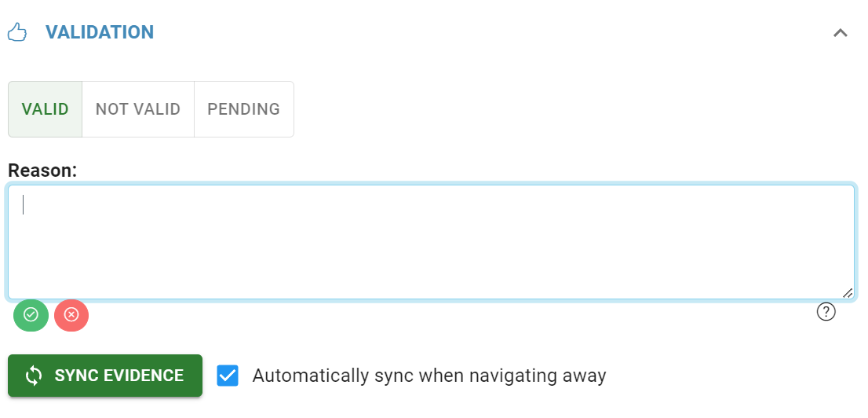Click the VALIDATION section heading text

tap(100, 33)
